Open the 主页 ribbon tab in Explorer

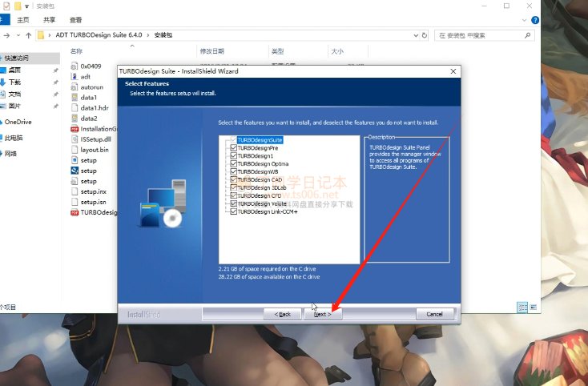pyautogui.click(x=23, y=20)
